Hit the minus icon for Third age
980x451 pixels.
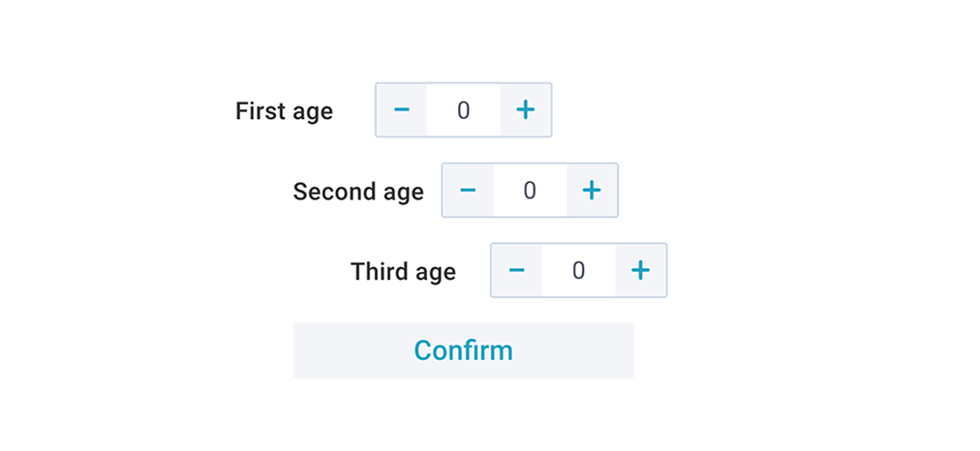517,270
